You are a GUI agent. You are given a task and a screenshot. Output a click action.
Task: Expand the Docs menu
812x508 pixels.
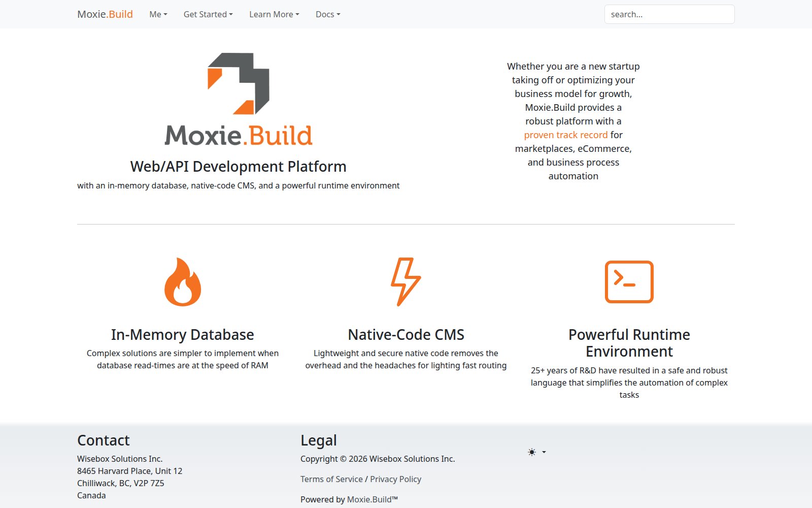coord(328,14)
